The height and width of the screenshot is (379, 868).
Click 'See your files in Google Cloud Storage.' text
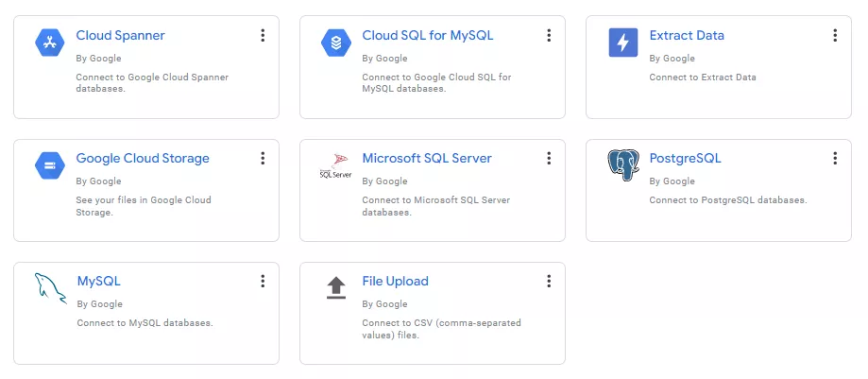point(144,206)
